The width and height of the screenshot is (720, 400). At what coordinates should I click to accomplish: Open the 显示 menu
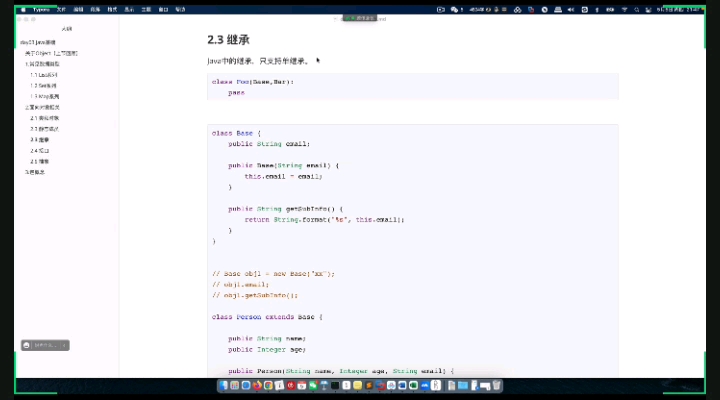click(129, 9)
